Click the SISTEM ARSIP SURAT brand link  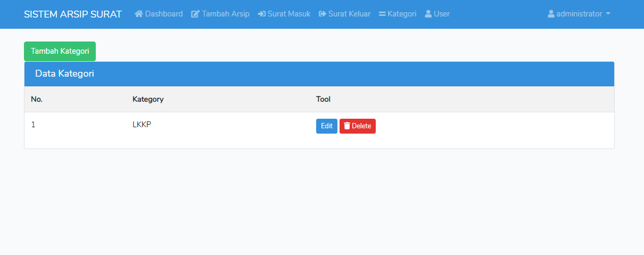tap(73, 14)
